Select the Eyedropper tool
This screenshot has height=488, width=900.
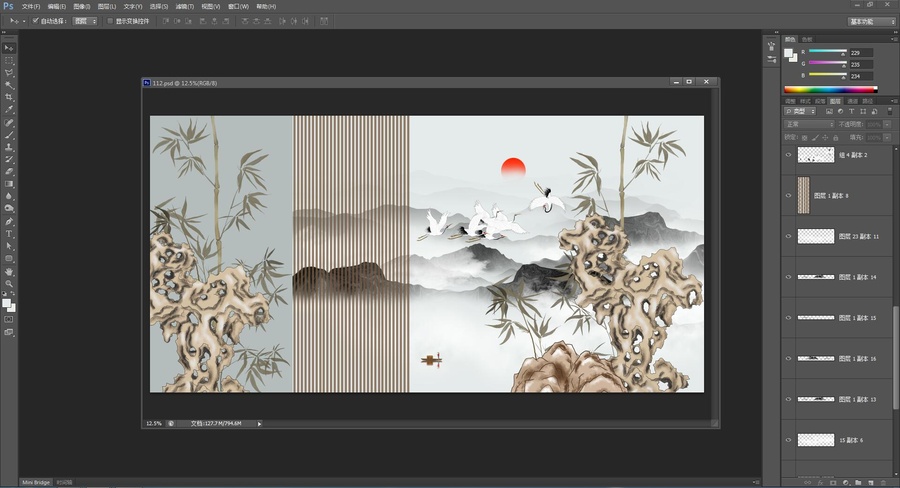[9, 110]
